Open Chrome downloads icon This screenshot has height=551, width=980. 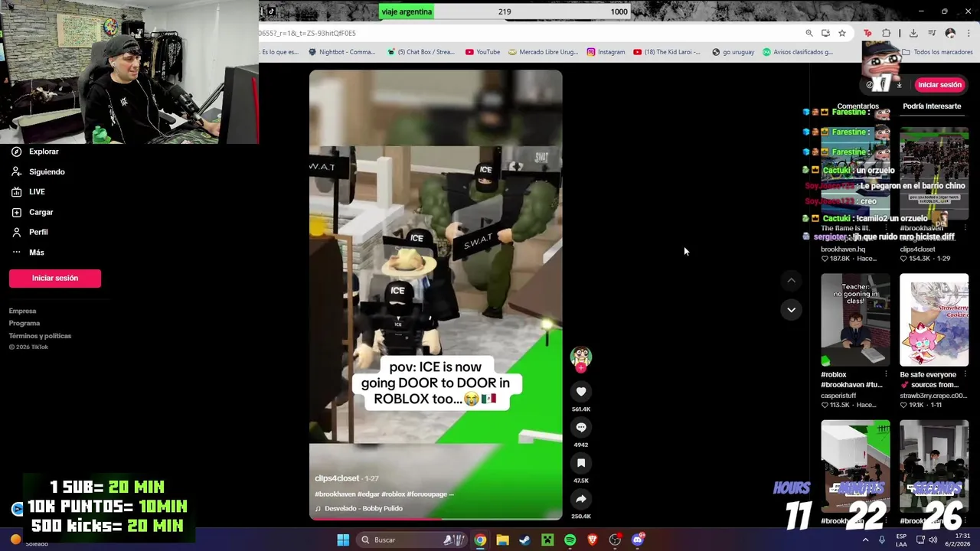(913, 33)
